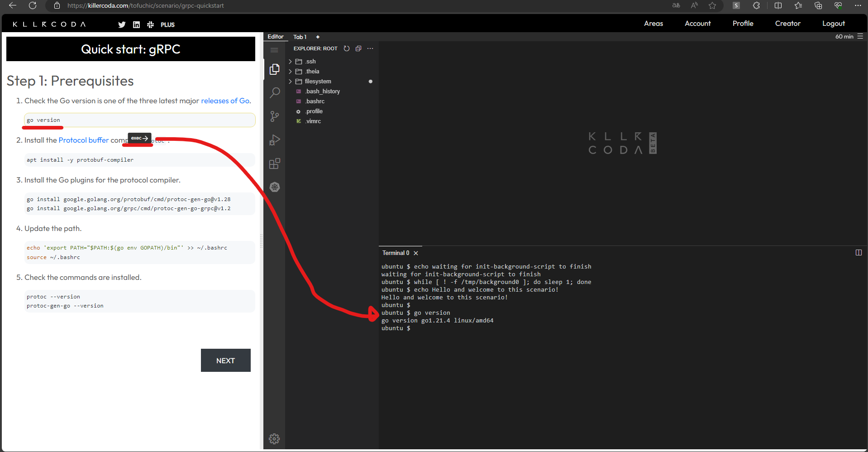Open the Run and Debug view
The width and height of the screenshot is (868, 452).
[x=274, y=140]
